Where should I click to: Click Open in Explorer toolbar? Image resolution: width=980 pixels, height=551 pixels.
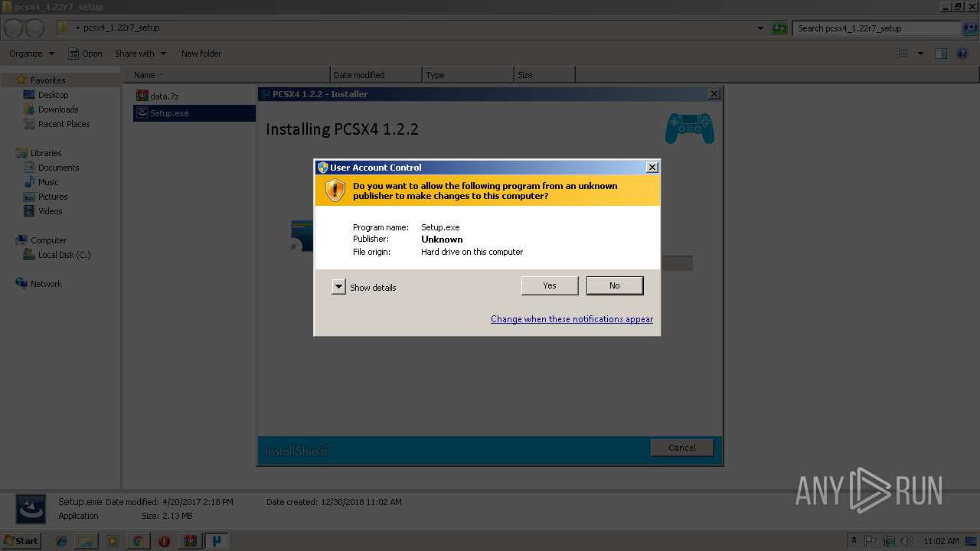[85, 54]
